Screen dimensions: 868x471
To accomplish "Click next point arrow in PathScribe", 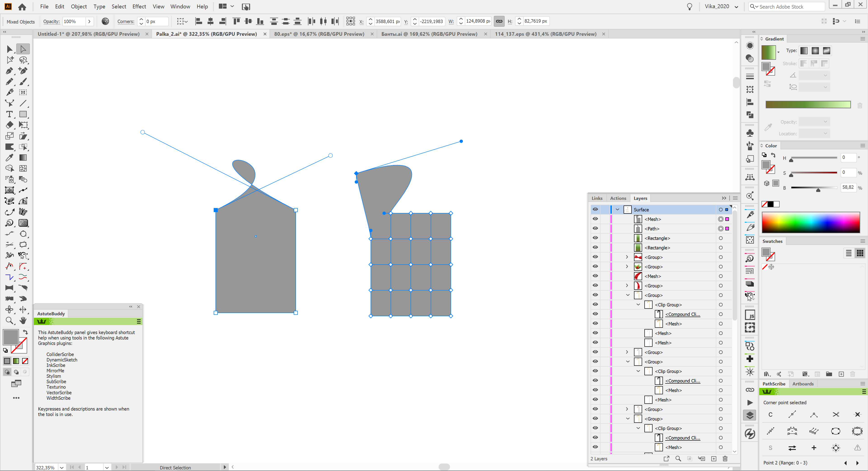I will (x=858, y=463).
